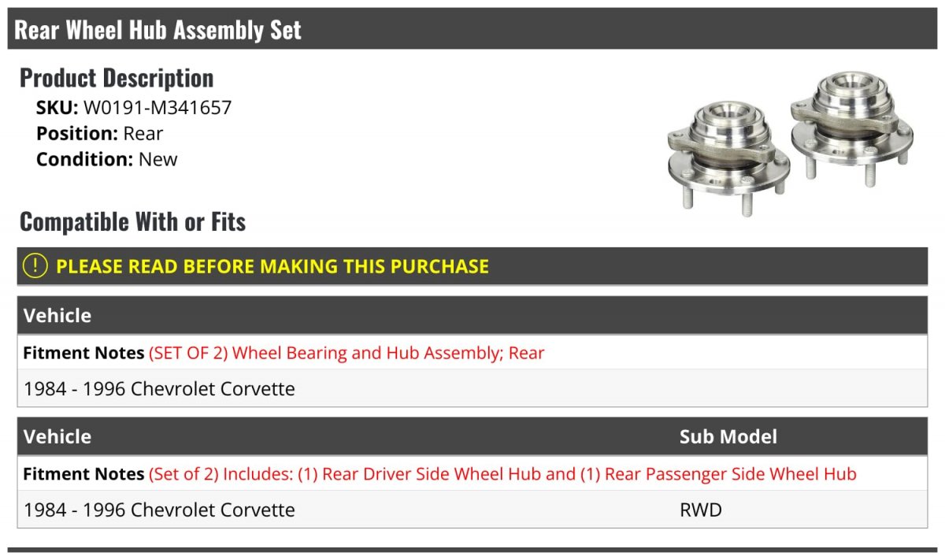Click the Position: Rear text
Screen dimensions: 945x560
coord(99,133)
